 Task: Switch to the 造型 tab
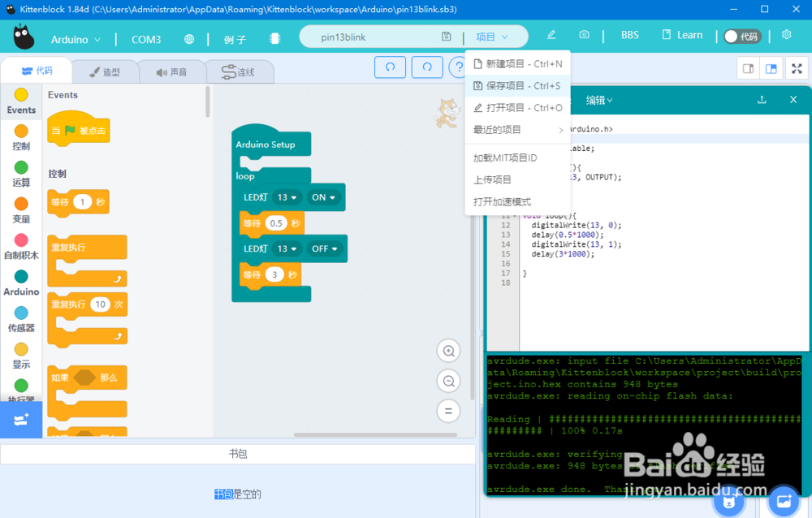105,72
